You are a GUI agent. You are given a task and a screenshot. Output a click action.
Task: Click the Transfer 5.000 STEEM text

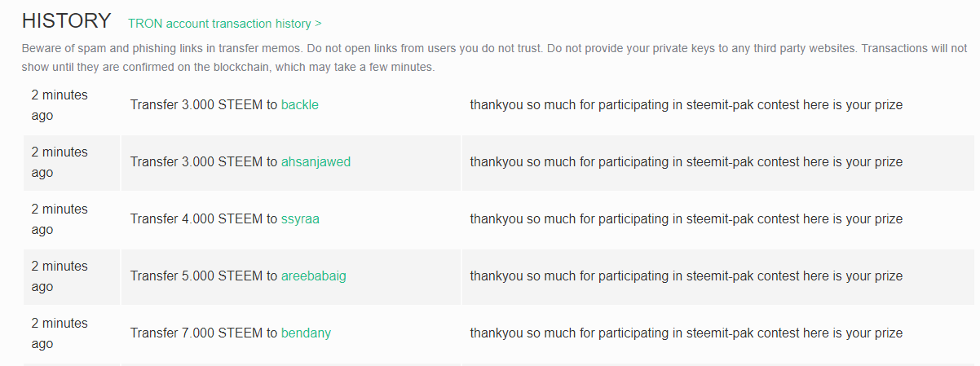pos(196,276)
